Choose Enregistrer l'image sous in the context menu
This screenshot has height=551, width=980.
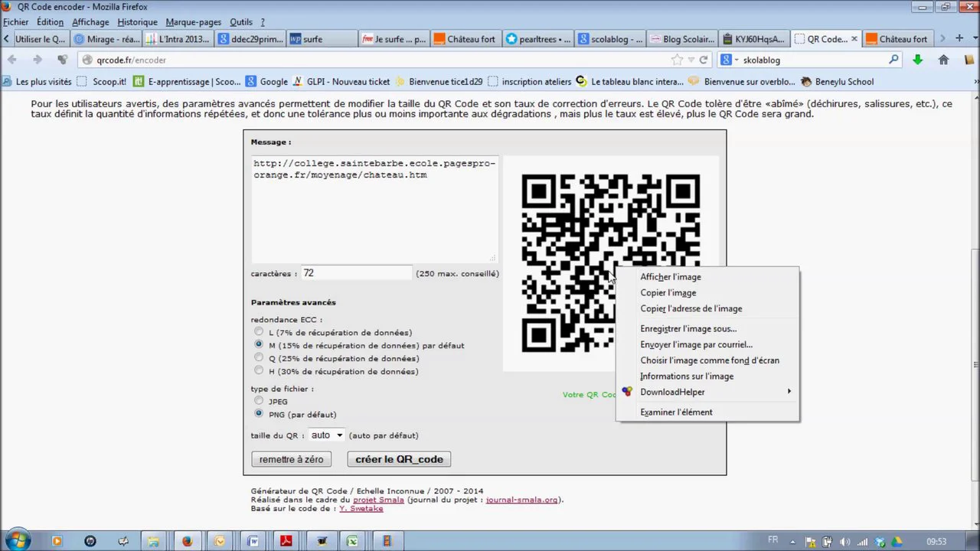[688, 328]
